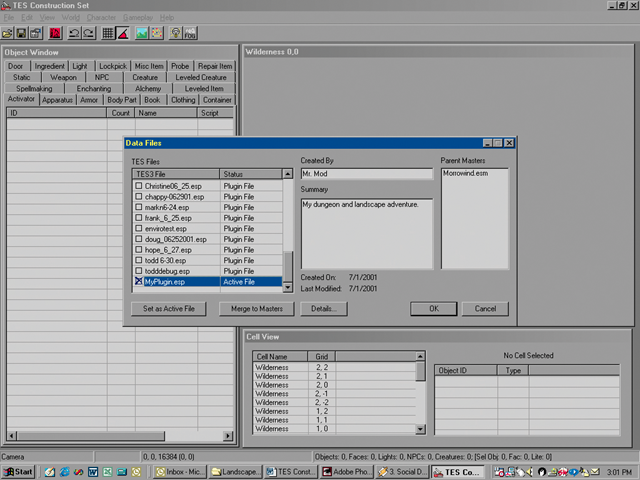Click the open folder toolbar icon
This screenshot has width=640, height=480.
pyautogui.click(x=9, y=33)
